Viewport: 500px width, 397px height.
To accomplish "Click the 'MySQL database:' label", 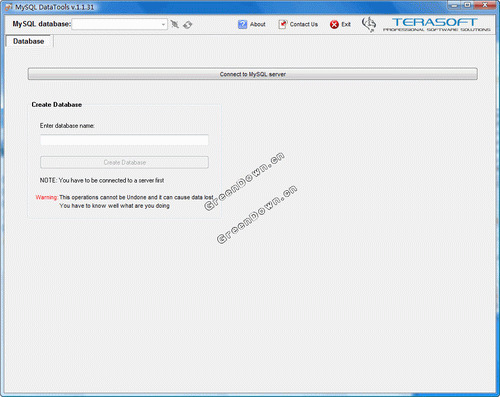I will click(x=42, y=24).
